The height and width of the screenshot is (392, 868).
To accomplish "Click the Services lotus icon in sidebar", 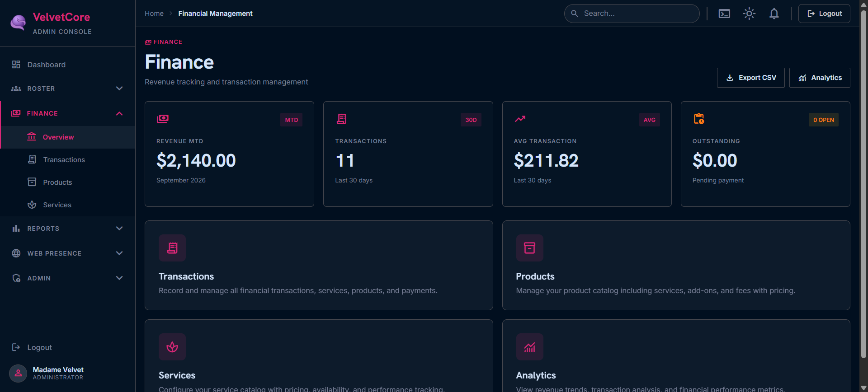I will click(x=32, y=205).
